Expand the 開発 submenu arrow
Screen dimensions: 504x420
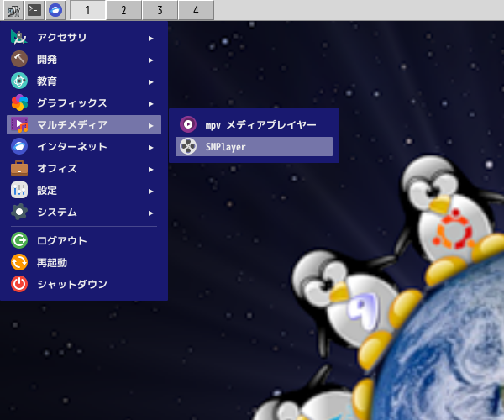click(150, 60)
